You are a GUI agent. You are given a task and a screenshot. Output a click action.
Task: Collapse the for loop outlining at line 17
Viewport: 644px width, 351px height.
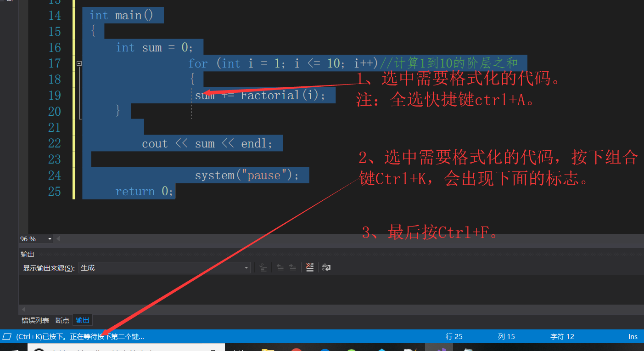tap(79, 63)
